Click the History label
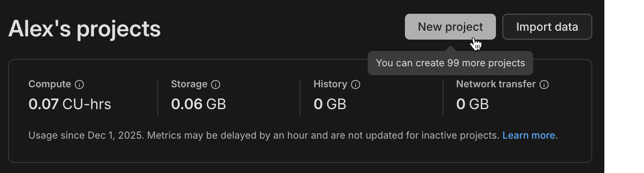 (x=330, y=84)
